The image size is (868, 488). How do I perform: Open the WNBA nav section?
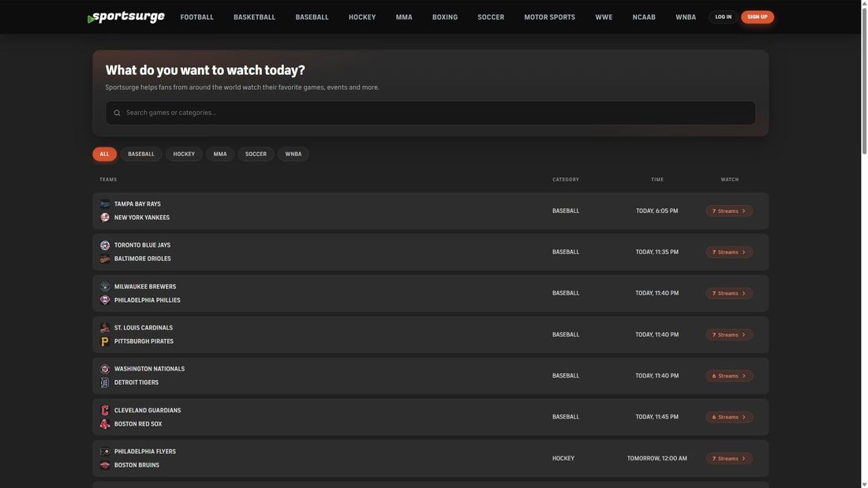[x=685, y=17]
